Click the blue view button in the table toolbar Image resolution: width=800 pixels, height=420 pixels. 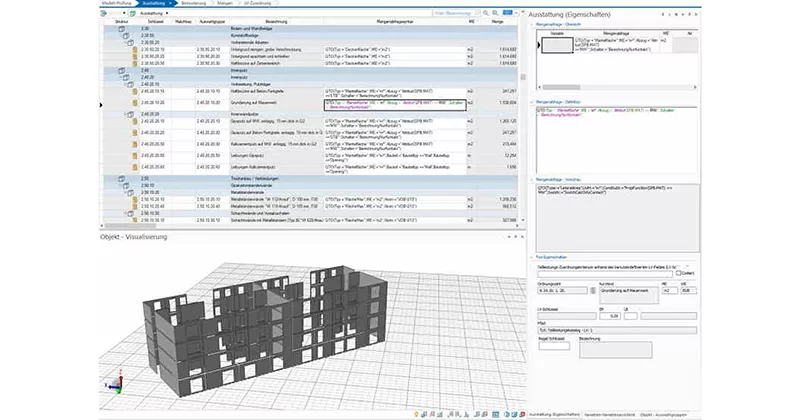[x=508, y=13]
